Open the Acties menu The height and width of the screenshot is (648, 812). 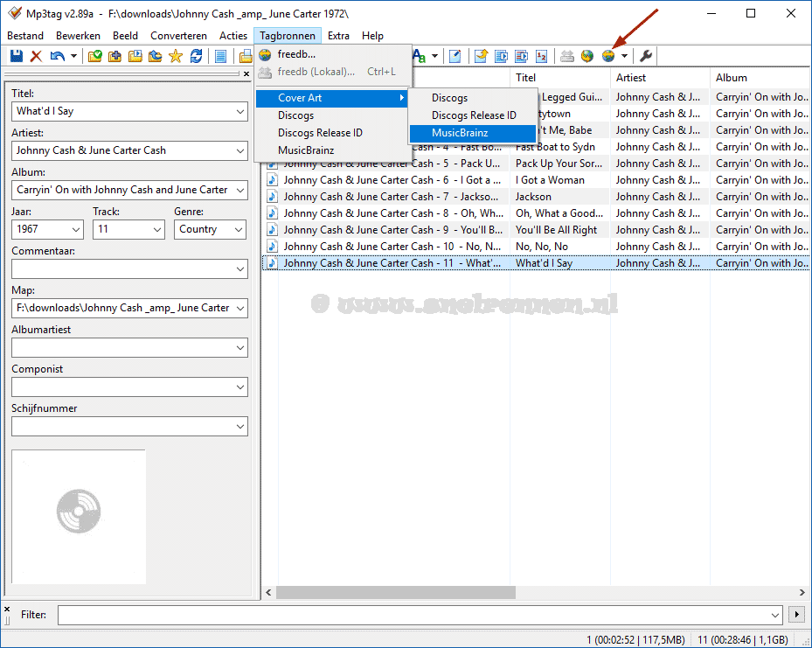click(233, 36)
